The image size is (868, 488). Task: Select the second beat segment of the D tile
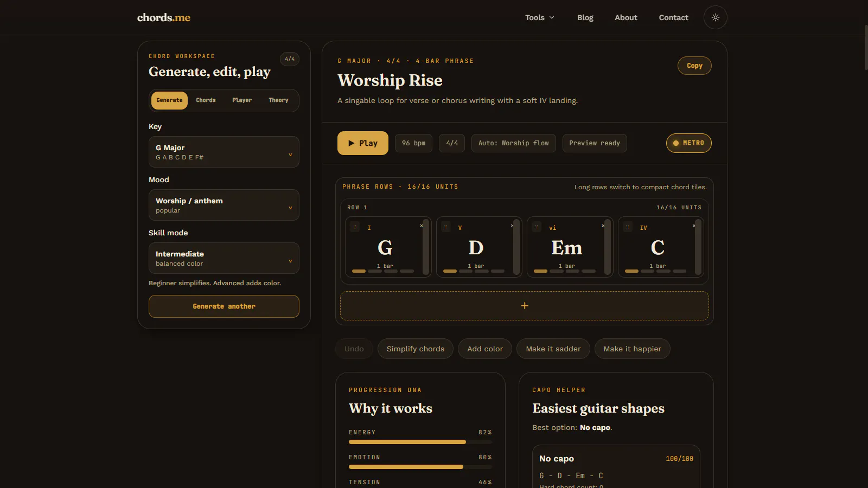466,271
